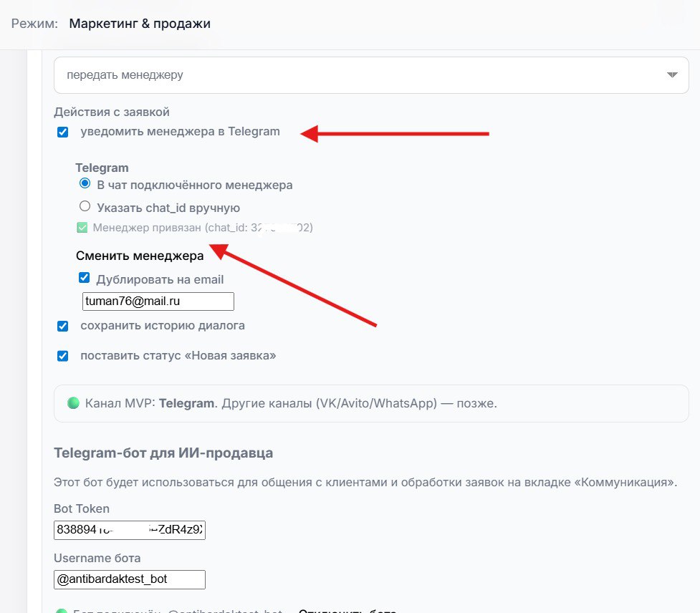700x613 pixels.
Task: Click the "Сменить менеджера" link
Action: pos(140,255)
